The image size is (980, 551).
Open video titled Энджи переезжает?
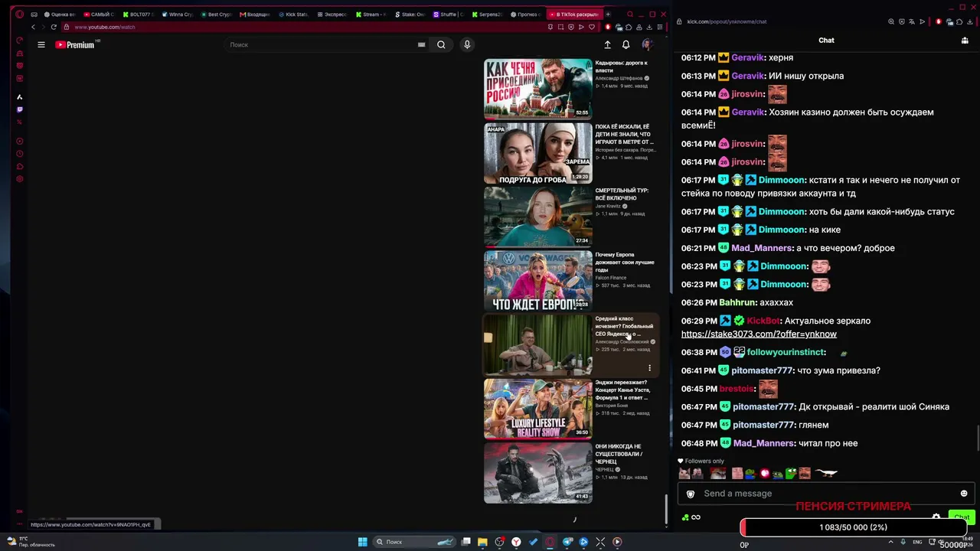[622, 390]
